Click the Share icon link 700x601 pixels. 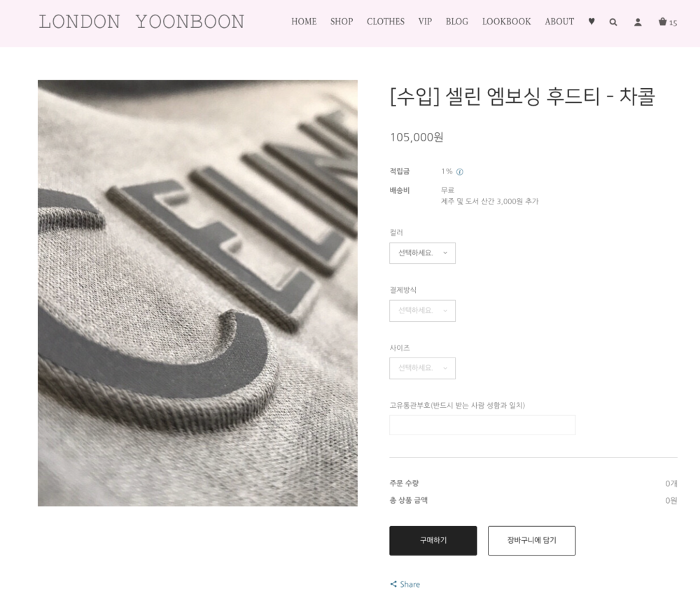[x=405, y=584]
